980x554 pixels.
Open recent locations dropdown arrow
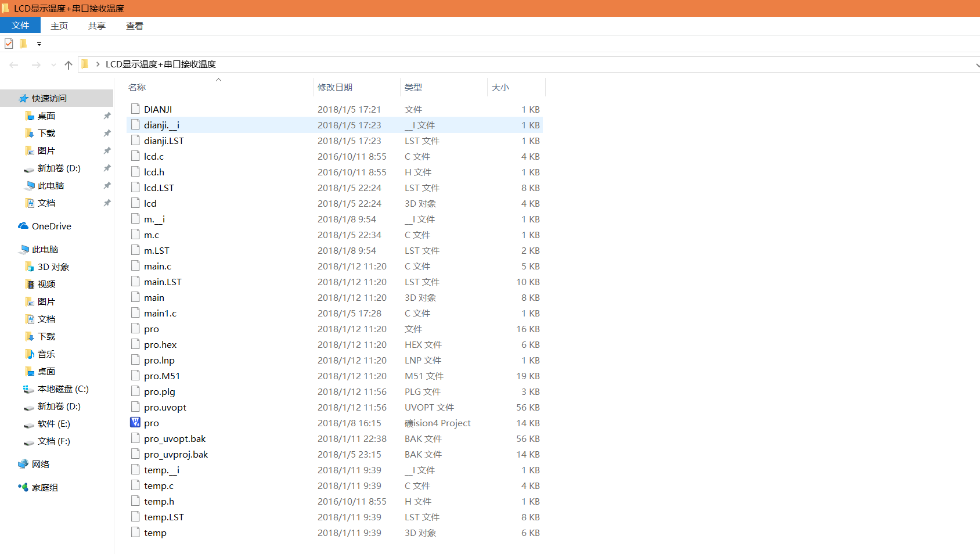pos(53,65)
